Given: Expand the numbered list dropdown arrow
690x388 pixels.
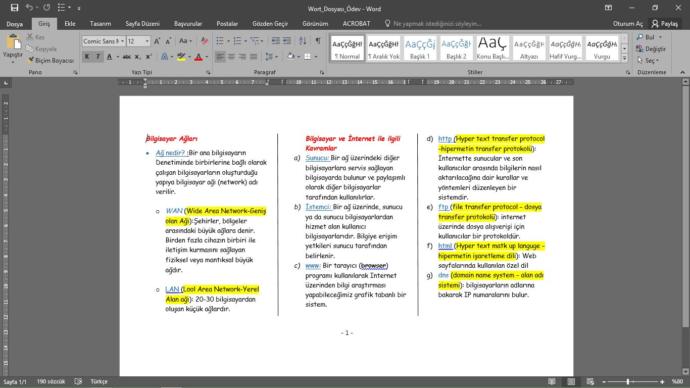Looking at the screenshot, I should (245, 41).
